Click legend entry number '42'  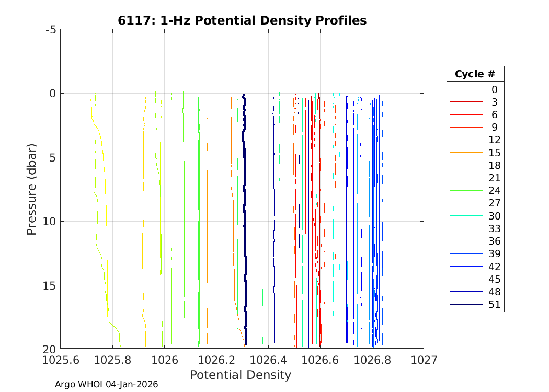coord(494,267)
